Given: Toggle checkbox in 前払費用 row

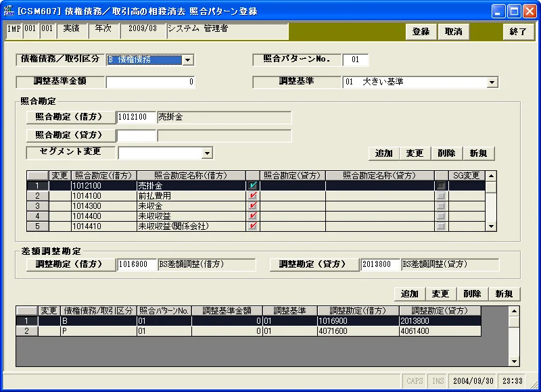Looking at the screenshot, I should click(252, 196).
